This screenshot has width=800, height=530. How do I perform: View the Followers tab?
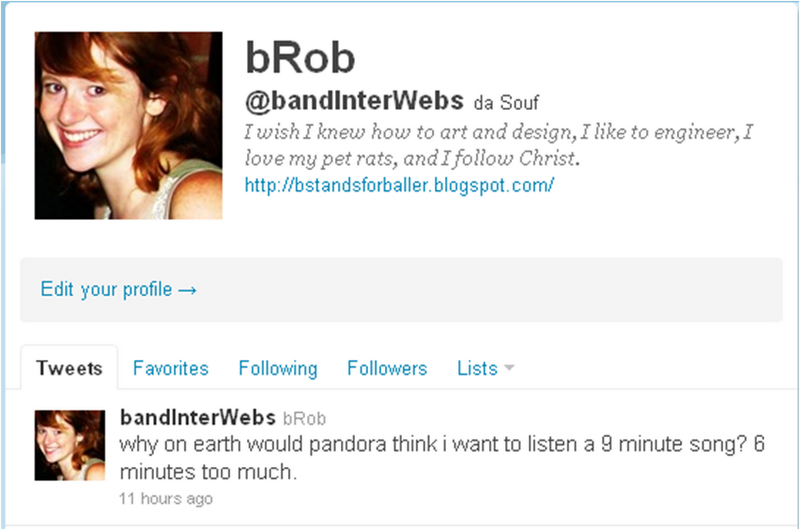(x=387, y=368)
